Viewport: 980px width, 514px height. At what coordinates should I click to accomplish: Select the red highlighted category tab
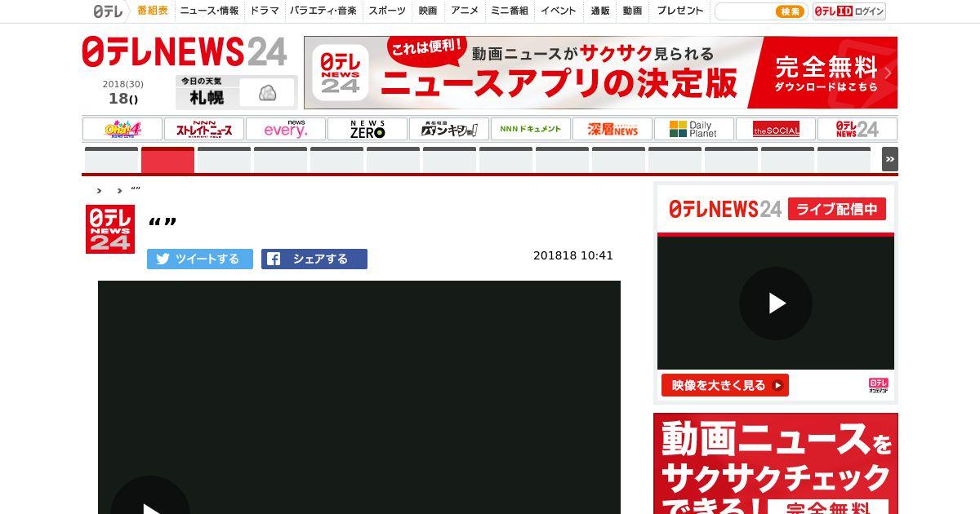pos(167,160)
